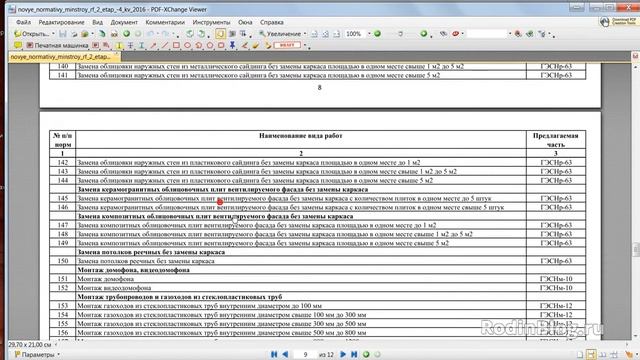
Task: Select the Oval drawing tool
Action: (x=187, y=45)
